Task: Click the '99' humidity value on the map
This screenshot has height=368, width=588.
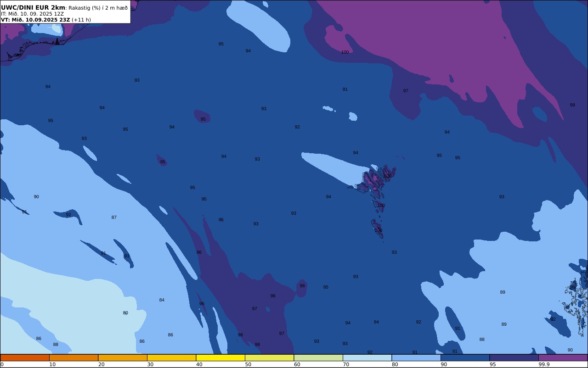Action: (x=572, y=105)
